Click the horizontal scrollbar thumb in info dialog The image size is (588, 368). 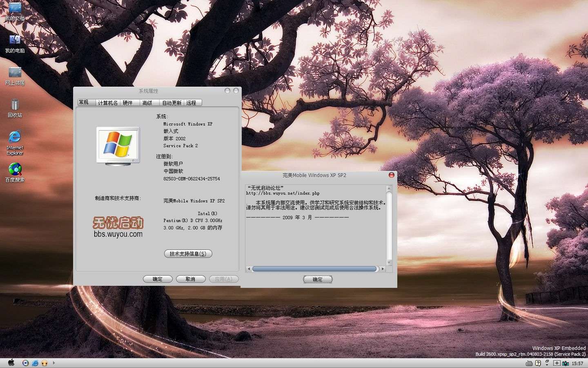point(314,269)
